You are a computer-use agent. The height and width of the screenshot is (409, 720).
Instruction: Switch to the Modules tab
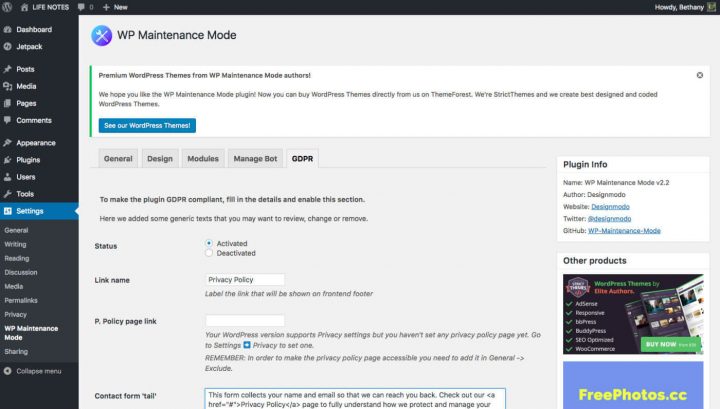point(203,158)
